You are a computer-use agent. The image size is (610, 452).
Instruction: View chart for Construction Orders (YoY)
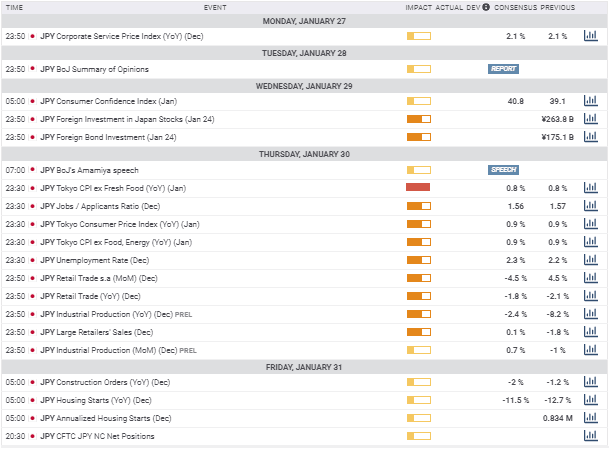click(x=590, y=383)
